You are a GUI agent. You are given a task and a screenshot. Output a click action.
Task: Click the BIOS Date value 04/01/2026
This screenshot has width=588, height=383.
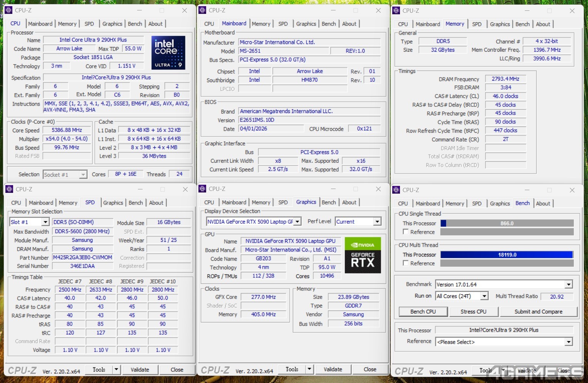click(271, 129)
